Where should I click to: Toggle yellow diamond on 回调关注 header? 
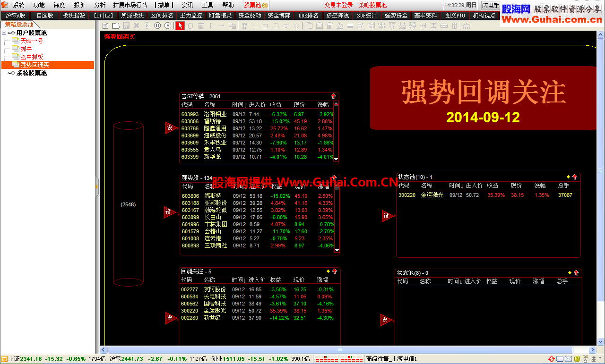pyautogui.click(x=328, y=271)
